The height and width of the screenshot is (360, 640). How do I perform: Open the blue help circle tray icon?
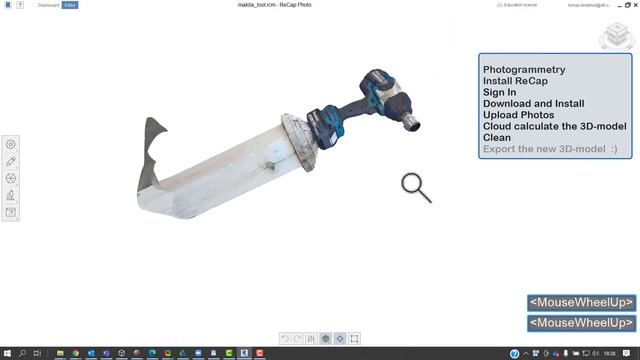point(514,353)
